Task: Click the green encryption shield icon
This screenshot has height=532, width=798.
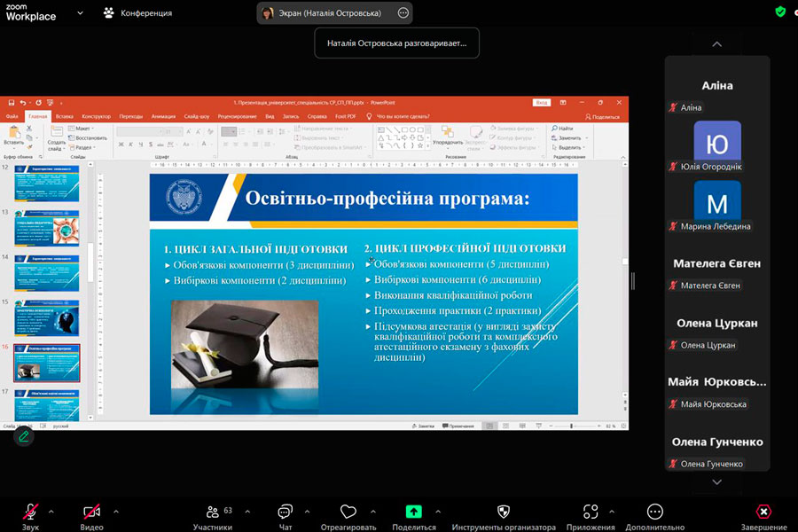Action: (x=779, y=12)
